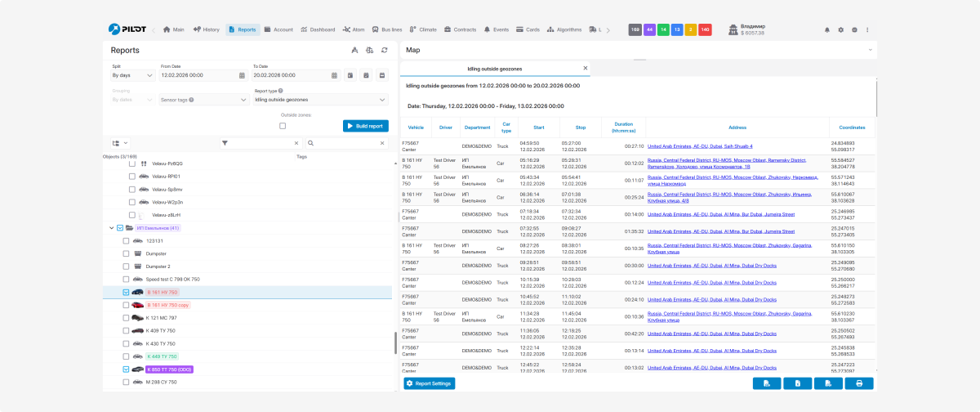The width and height of the screenshot is (980, 412).
Task: Click the notifications bell icon
Action: [827, 29]
